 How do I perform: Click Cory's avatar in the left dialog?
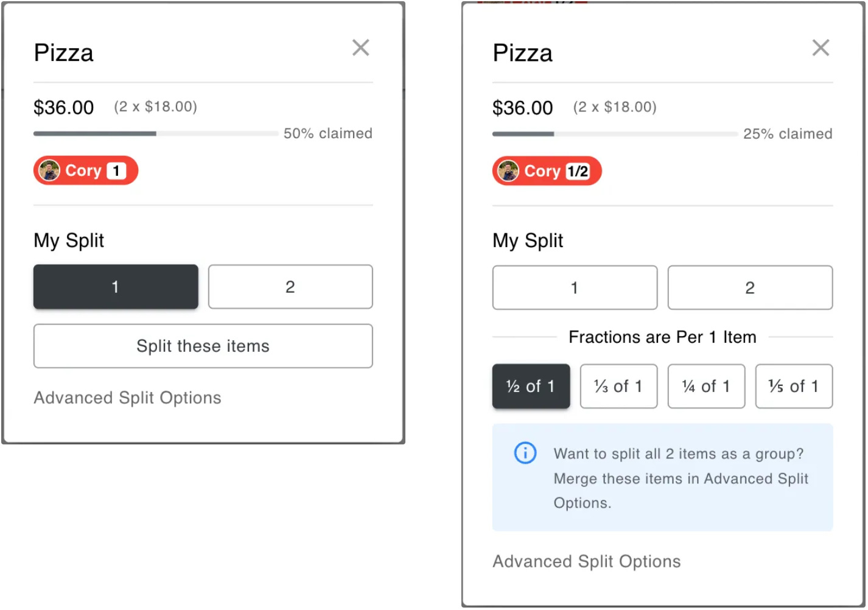(49, 170)
